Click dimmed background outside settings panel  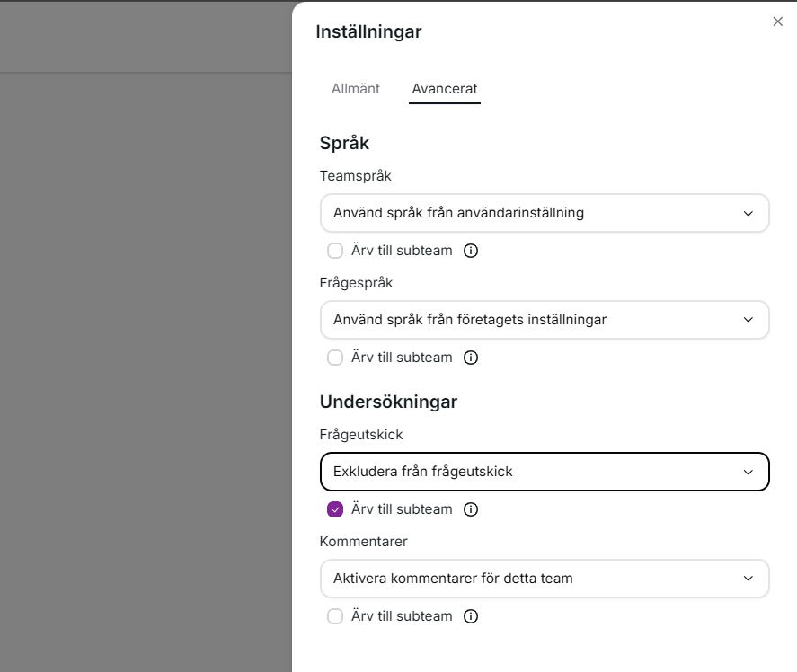pos(144,359)
